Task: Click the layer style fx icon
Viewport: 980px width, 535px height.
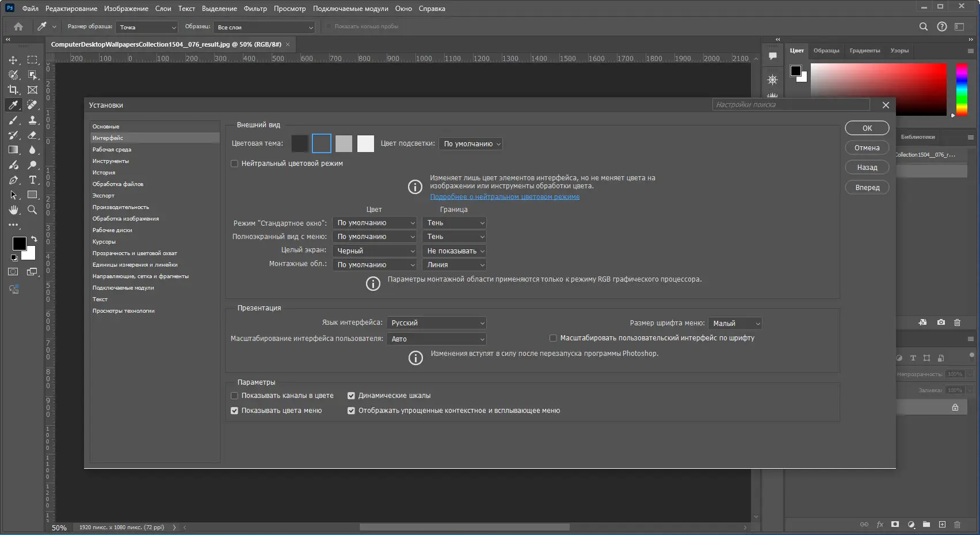Action: 880,525
